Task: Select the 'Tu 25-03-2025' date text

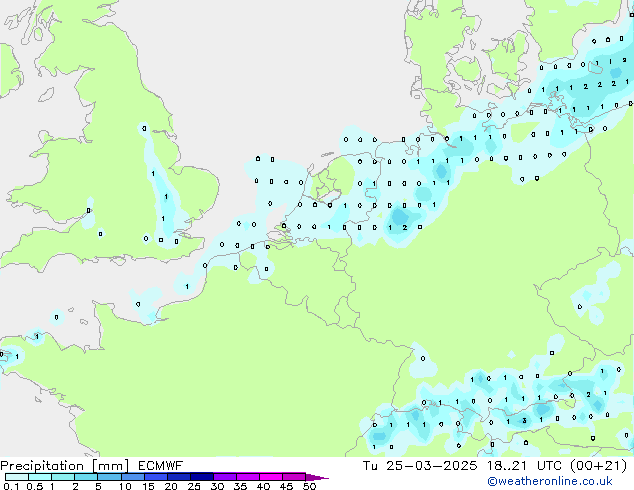Action: (420, 466)
